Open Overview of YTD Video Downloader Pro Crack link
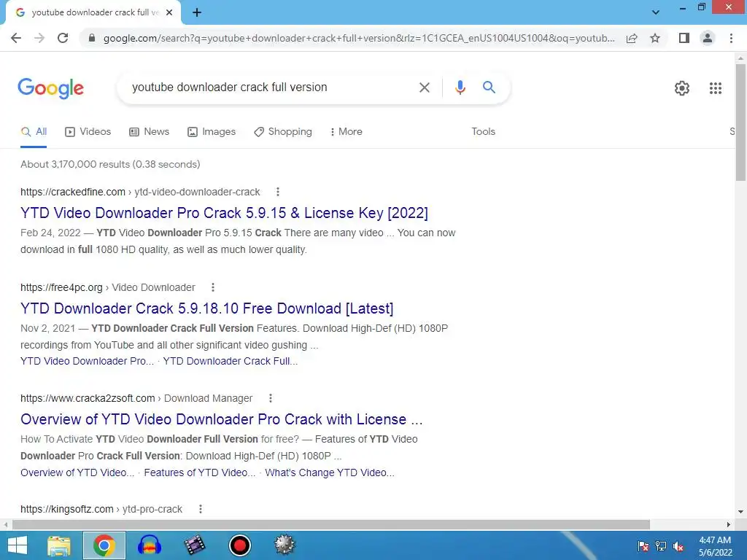This screenshot has width=747, height=560. pyautogui.click(x=222, y=419)
